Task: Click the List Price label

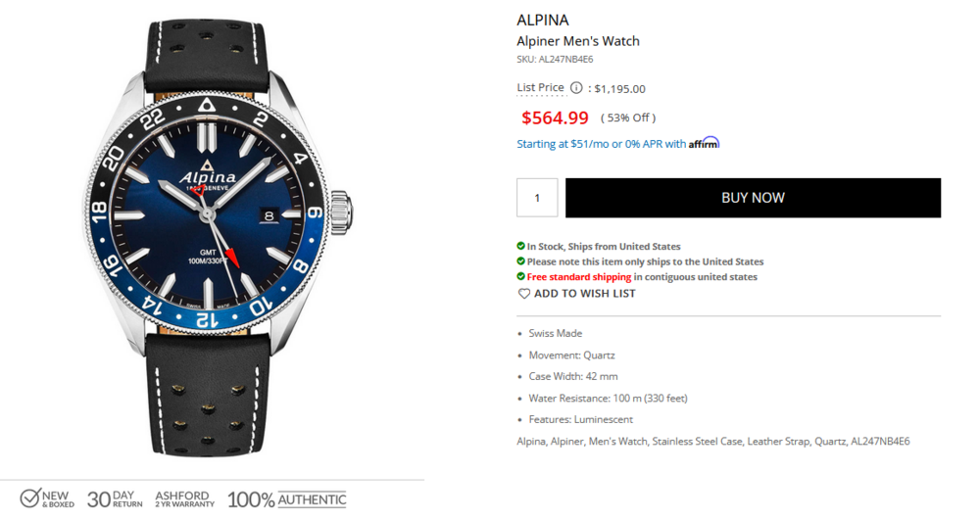Action: (x=540, y=88)
